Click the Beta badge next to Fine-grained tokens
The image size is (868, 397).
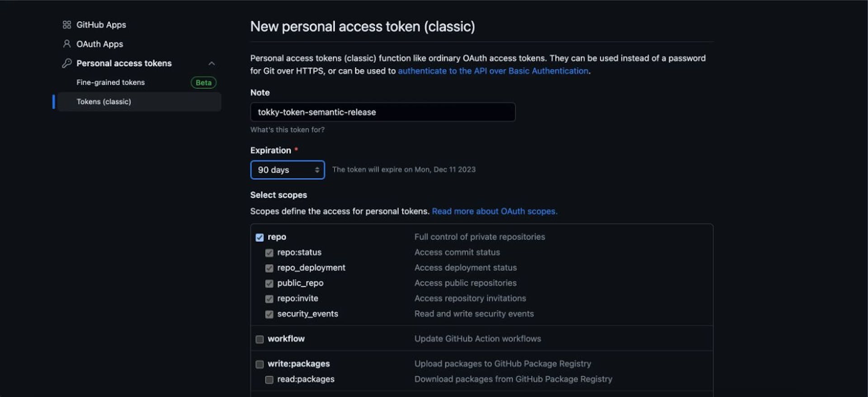tap(203, 82)
